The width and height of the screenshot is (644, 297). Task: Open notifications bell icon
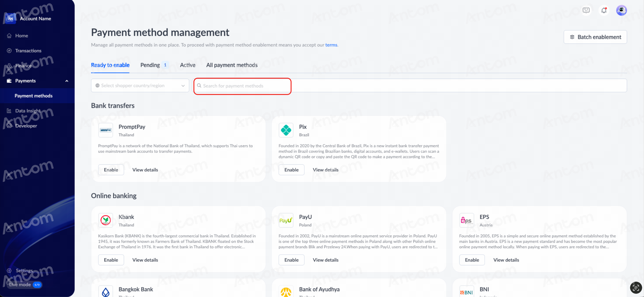[x=604, y=10]
